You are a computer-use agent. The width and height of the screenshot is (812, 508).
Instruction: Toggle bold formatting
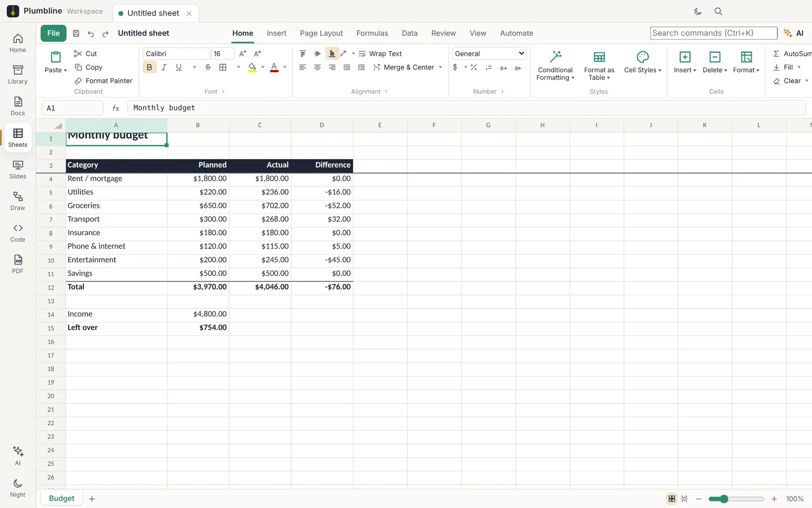pos(149,67)
